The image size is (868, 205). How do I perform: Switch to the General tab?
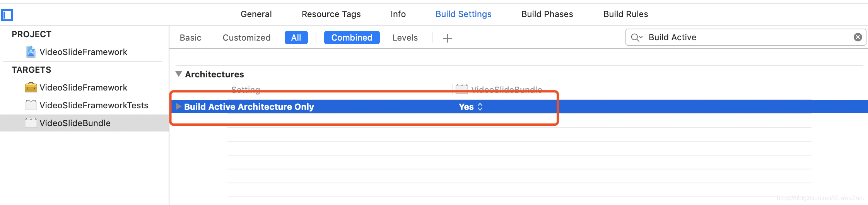(x=256, y=14)
